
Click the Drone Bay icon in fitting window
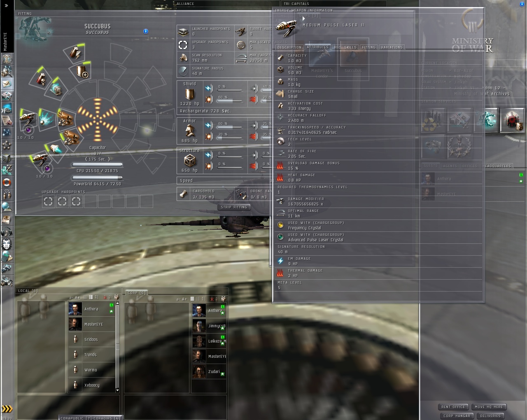[x=241, y=194]
